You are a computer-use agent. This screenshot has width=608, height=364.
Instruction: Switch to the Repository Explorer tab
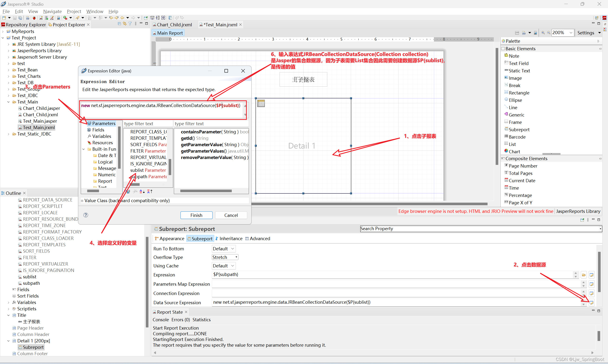tap(24, 24)
